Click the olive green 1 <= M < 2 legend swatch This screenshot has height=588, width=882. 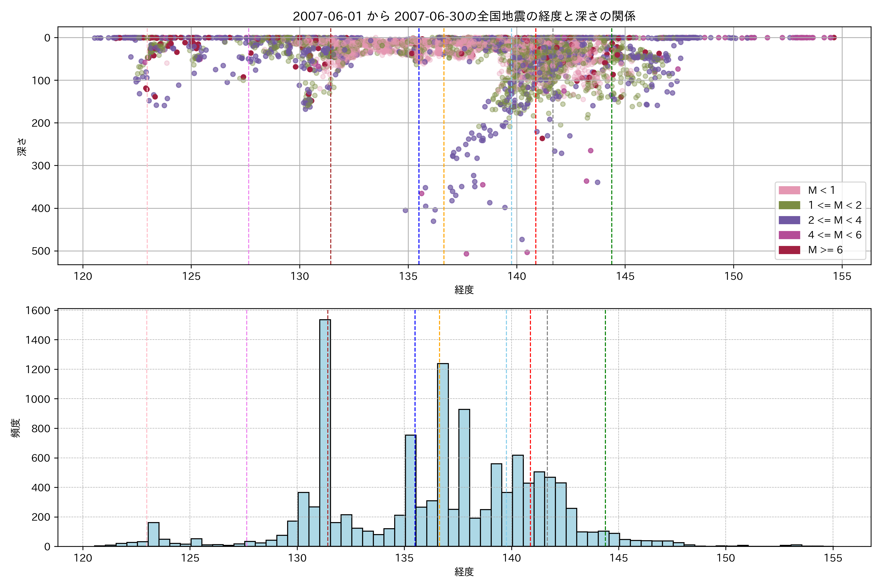pyautogui.click(x=789, y=205)
